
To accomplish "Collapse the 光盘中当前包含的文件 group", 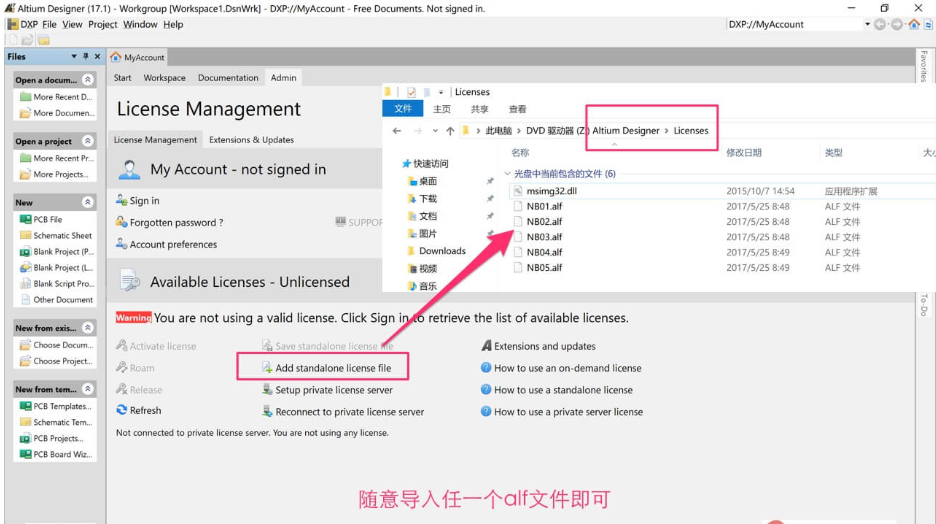I will pyautogui.click(x=507, y=174).
